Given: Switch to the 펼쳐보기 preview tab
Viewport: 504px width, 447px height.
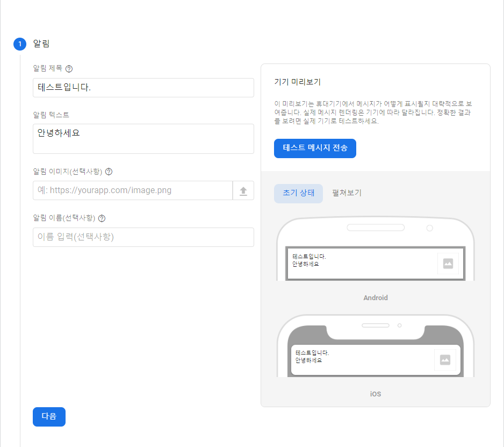Looking at the screenshot, I should point(347,193).
